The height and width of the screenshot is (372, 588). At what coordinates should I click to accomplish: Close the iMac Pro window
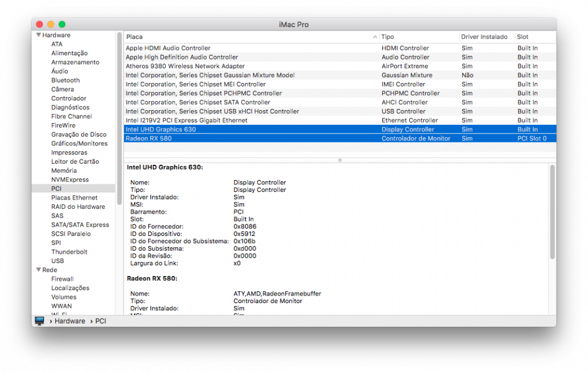39,24
